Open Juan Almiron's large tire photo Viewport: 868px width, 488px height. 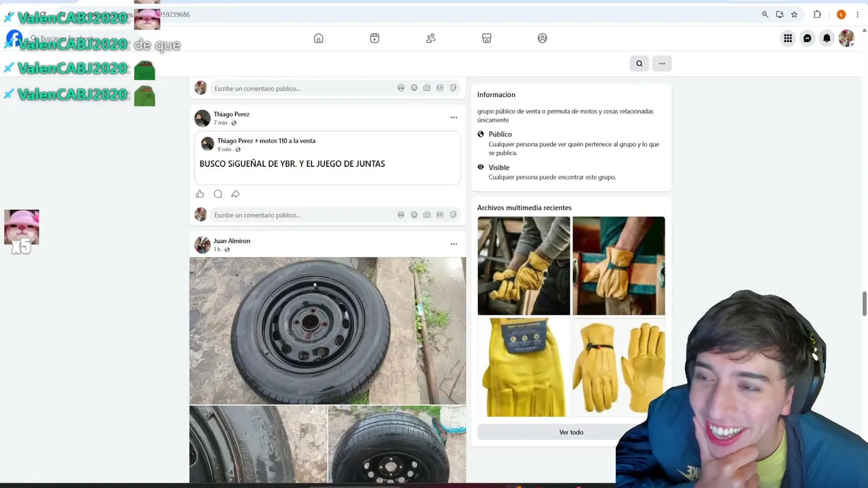(328, 331)
